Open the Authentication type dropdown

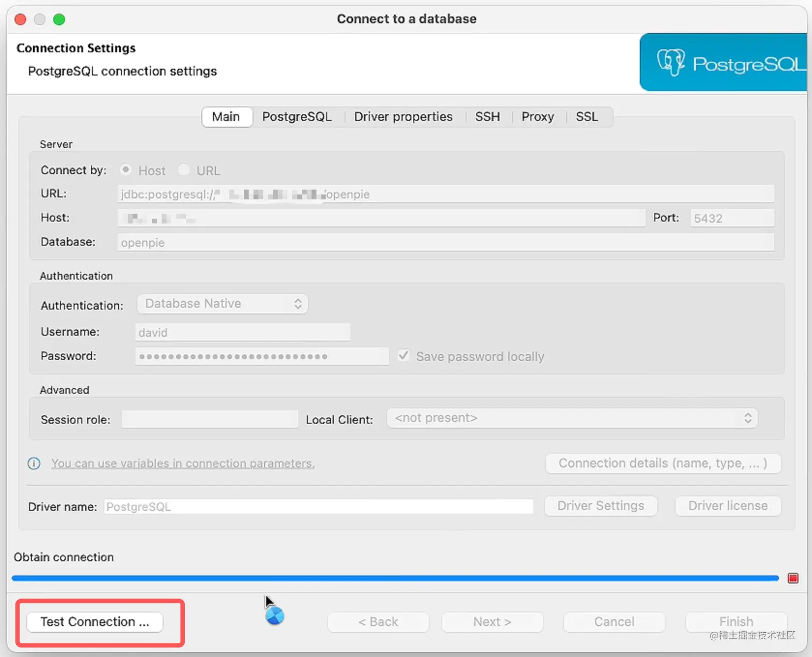coord(222,304)
